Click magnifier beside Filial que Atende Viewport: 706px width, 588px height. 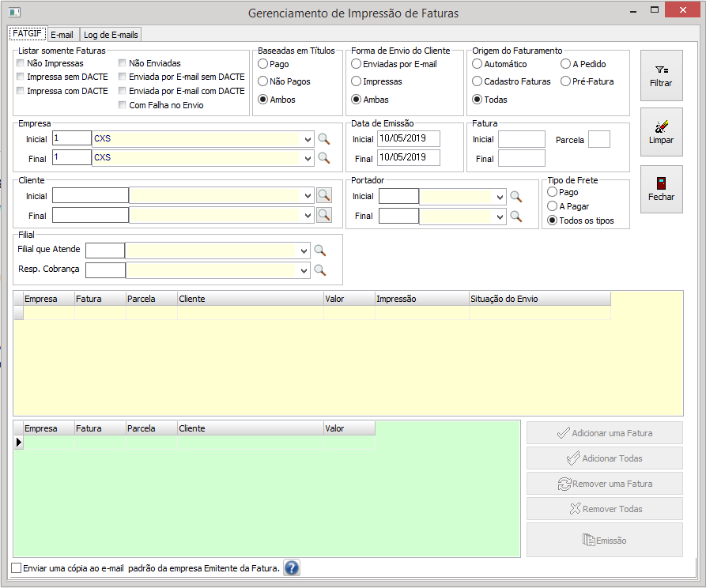pyautogui.click(x=320, y=251)
